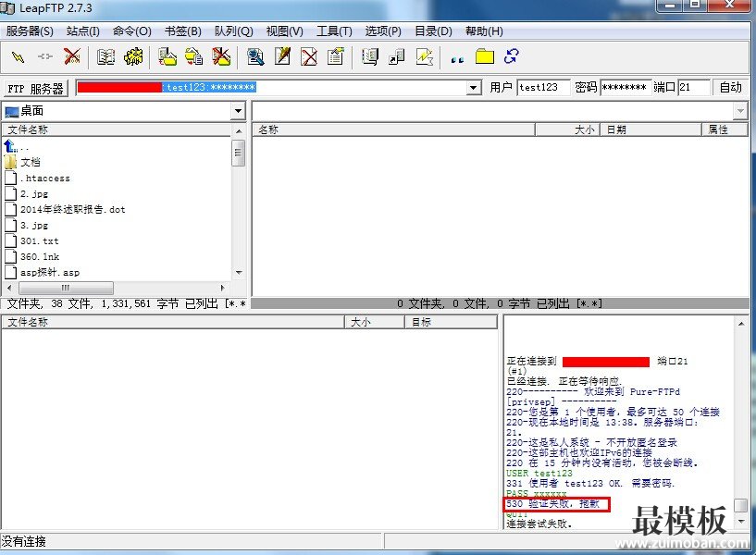Sort local files by 文件名称 header
756x555 pixels.
point(118,130)
